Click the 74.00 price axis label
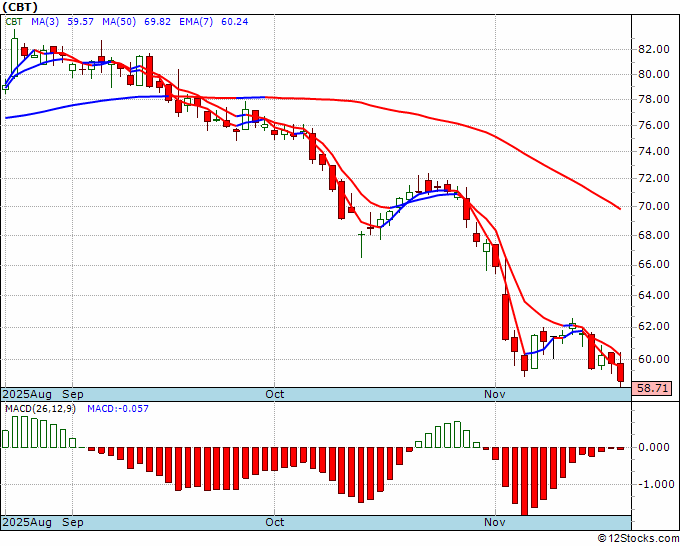 pos(654,151)
